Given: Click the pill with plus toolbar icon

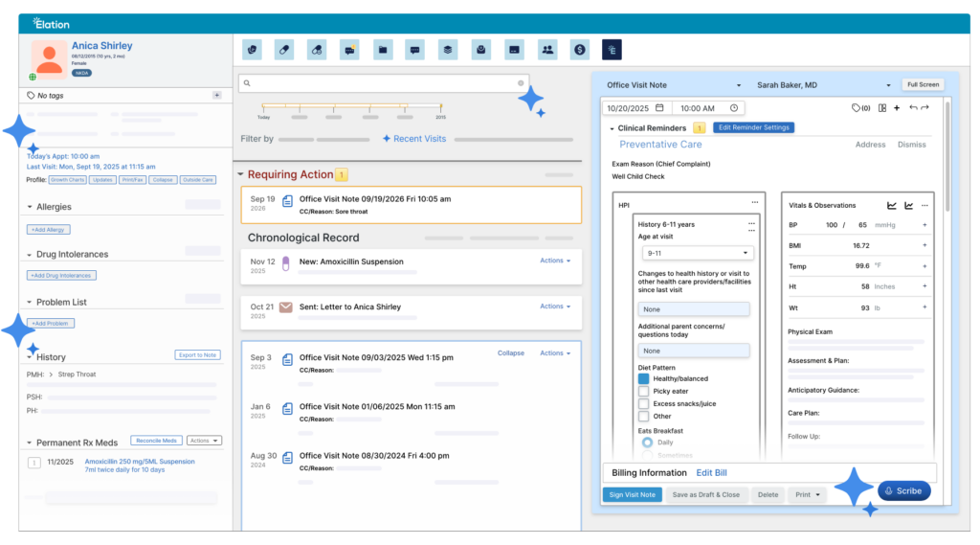Looking at the screenshot, I should (317, 50).
